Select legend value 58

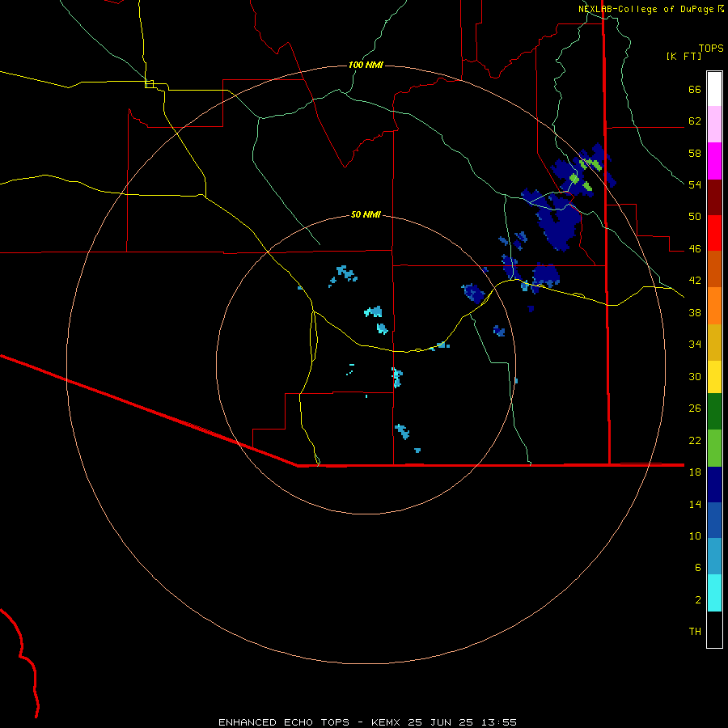point(695,153)
